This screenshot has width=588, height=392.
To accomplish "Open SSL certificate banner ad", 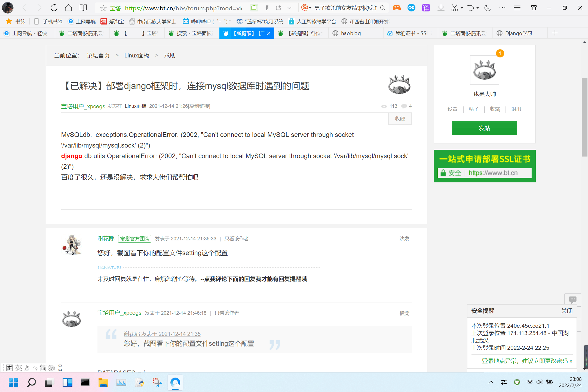I will (x=485, y=166).
